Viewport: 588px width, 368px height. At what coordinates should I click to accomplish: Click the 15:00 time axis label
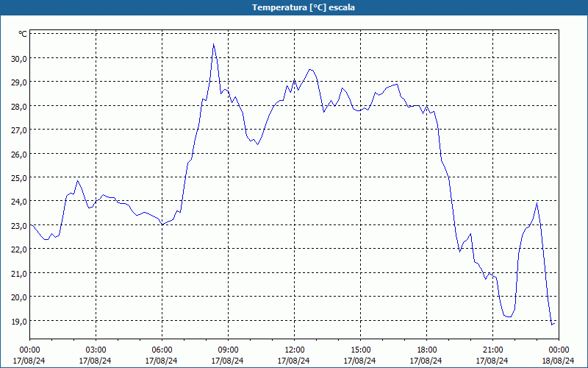(360, 350)
